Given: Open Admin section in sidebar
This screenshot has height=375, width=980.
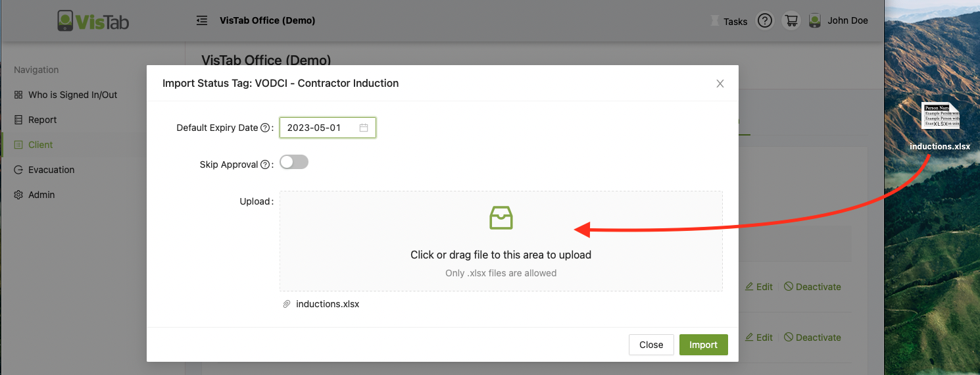Looking at the screenshot, I should click(x=41, y=195).
